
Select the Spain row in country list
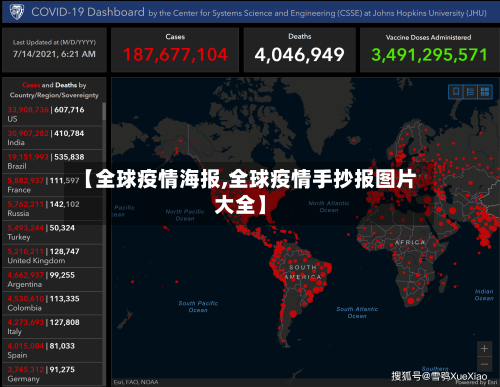pos(52,351)
